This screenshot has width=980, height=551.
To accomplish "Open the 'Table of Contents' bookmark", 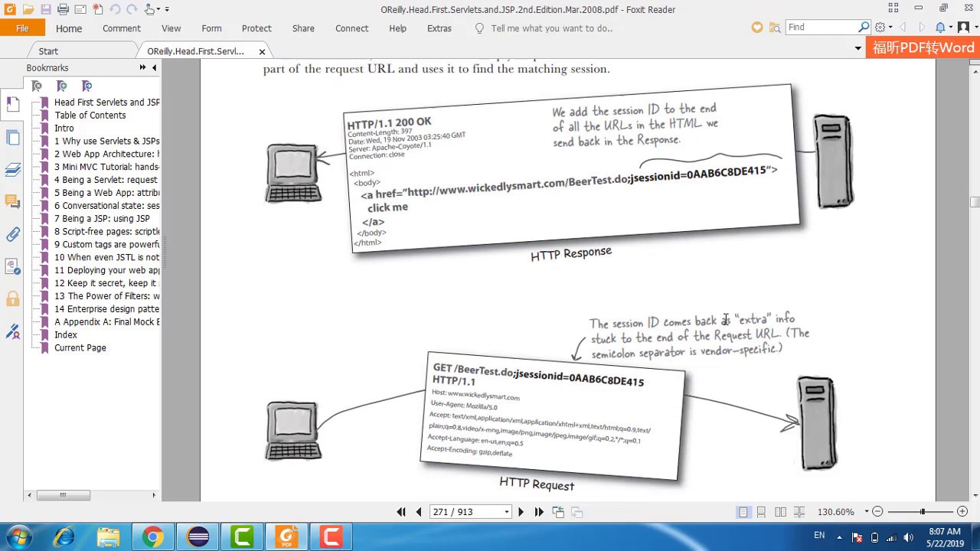I will [x=90, y=116].
